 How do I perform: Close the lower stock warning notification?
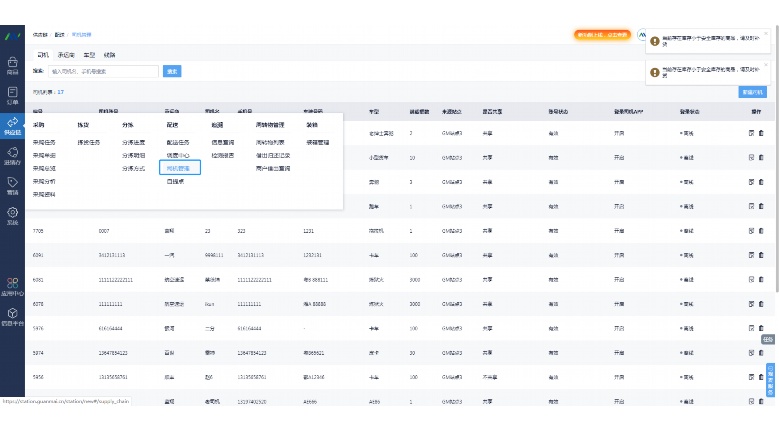(x=766, y=65)
